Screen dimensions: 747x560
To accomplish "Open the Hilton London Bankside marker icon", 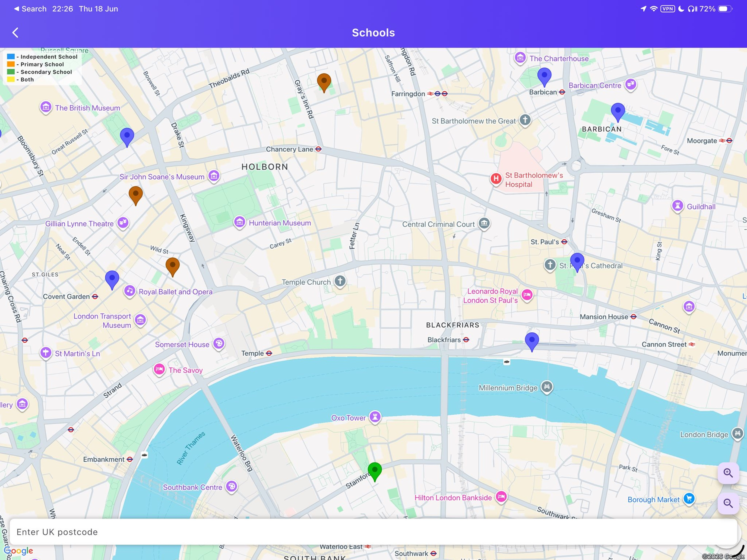I will pos(502,497).
